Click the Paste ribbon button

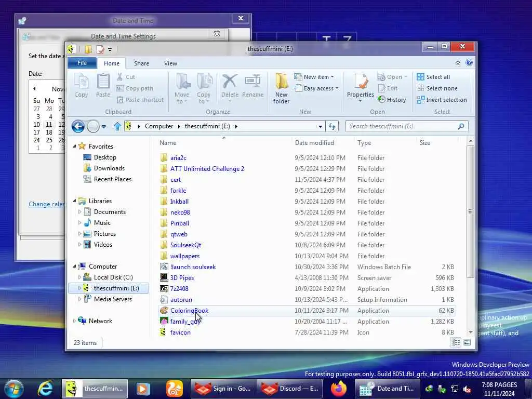103,86
